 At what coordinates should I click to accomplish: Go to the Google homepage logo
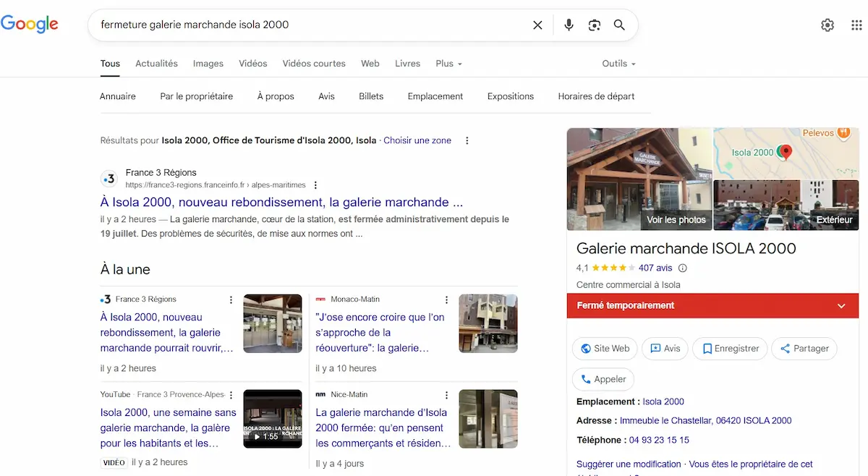pyautogui.click(x=30, y=24)
